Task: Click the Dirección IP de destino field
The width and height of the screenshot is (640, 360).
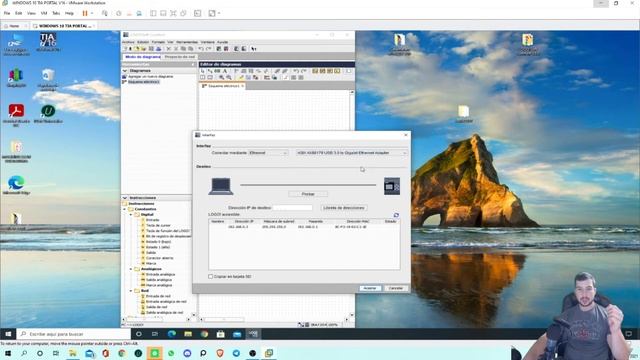Action: [293, 208]
